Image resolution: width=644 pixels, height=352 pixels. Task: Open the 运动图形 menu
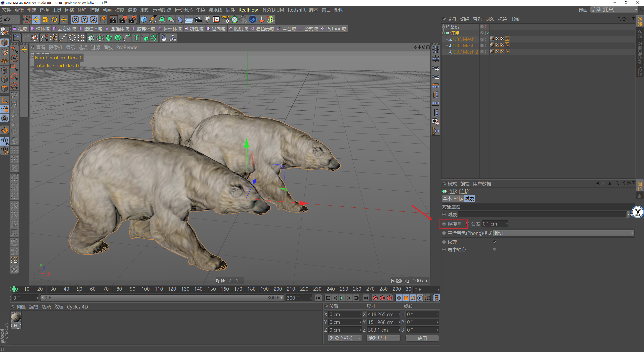click(x=183, y=10)
